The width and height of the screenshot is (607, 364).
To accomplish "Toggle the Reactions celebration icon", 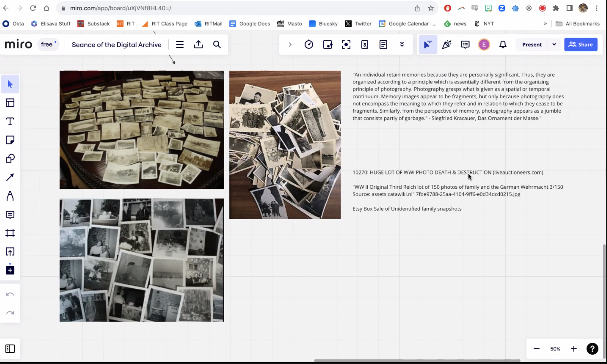I will coord(446,45).
